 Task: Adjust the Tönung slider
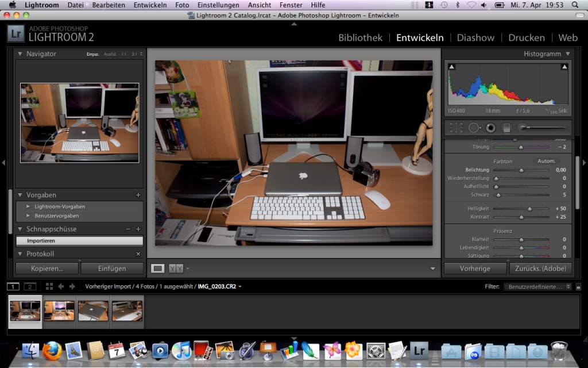(521, 147)
